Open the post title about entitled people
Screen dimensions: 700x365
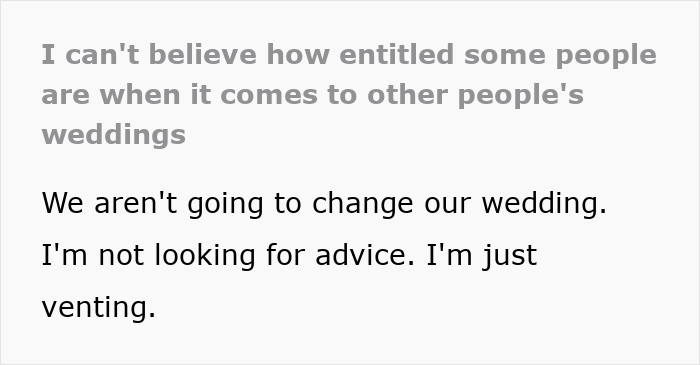tap(349, 95)
